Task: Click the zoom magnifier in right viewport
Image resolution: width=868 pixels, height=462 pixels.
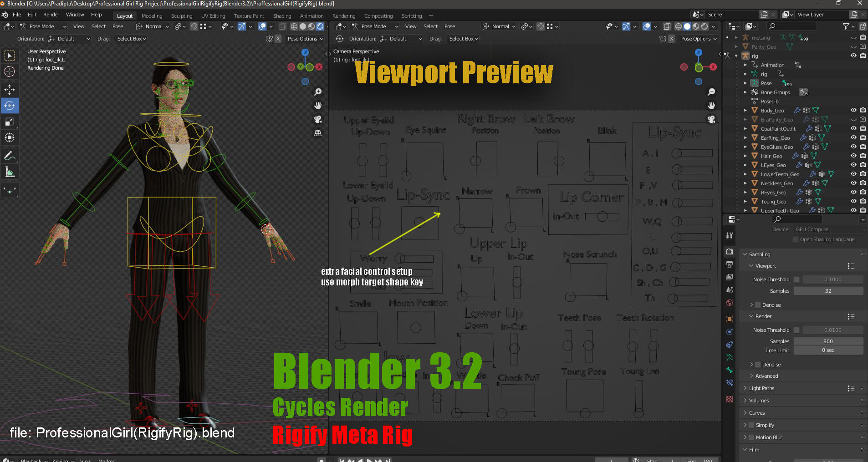Action: (711, 92)
